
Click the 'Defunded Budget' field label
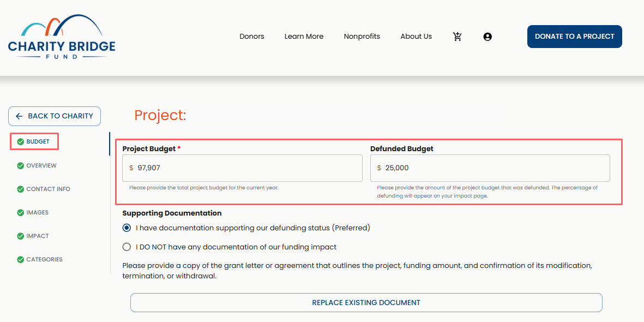click(x=402, y=149)
